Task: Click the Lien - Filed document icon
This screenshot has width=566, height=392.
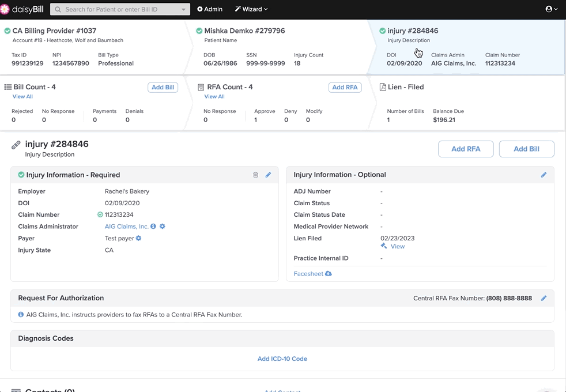Action: pos(383,87)
